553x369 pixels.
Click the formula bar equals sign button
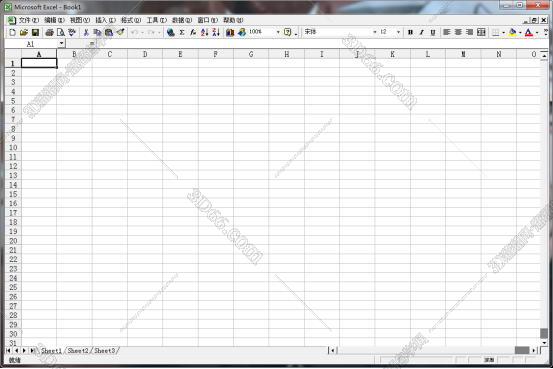[x=92, y=44]
